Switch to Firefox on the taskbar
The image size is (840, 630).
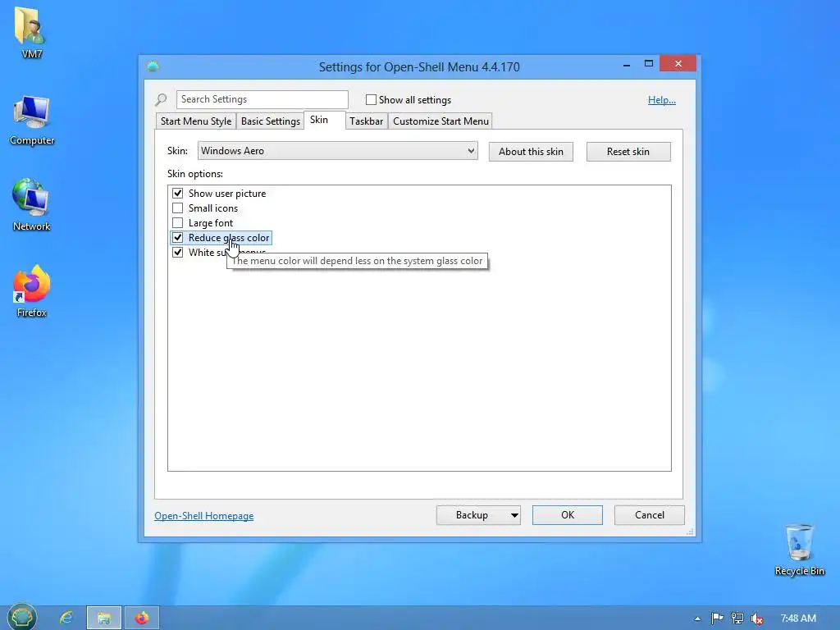point(142,618)
